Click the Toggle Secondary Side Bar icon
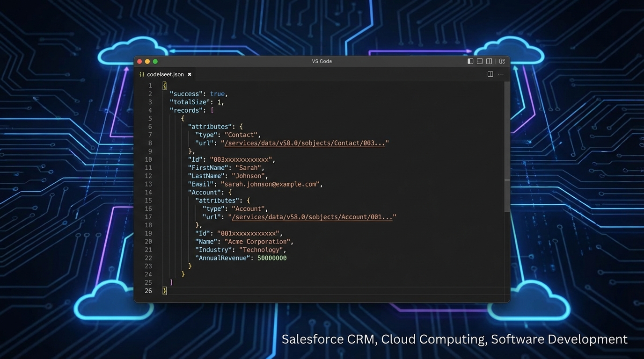Image resolution: width=644 pixels, height=359 pixels. tap(489, 61)
